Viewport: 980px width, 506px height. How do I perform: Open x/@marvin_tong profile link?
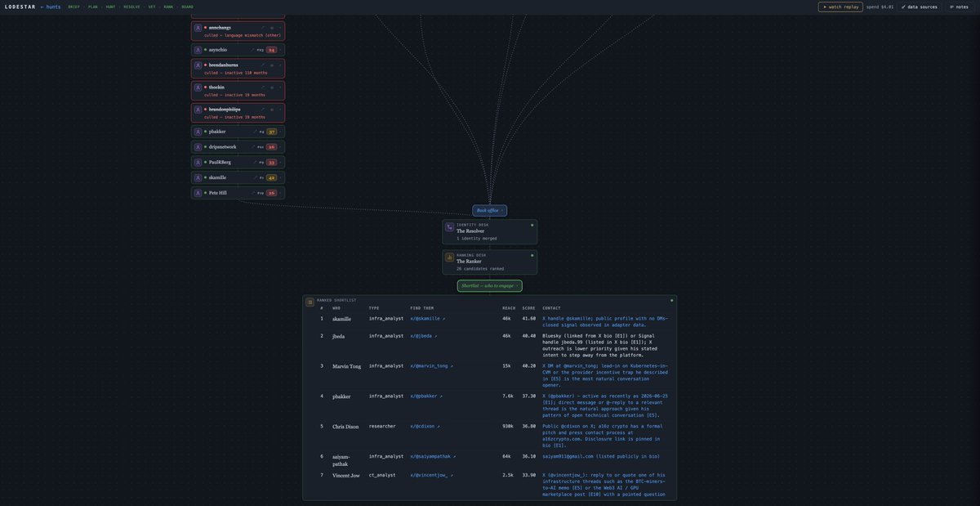[x=431, y=366]
